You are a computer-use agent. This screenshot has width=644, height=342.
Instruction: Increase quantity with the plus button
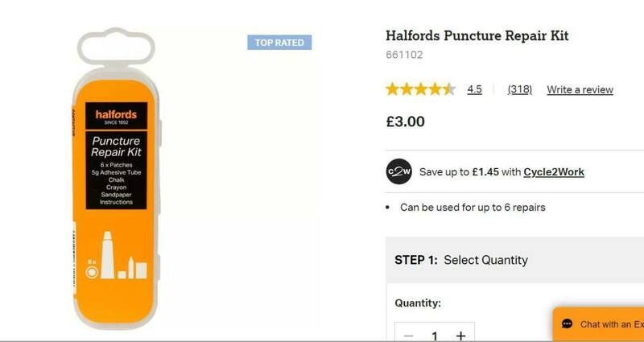460,336
